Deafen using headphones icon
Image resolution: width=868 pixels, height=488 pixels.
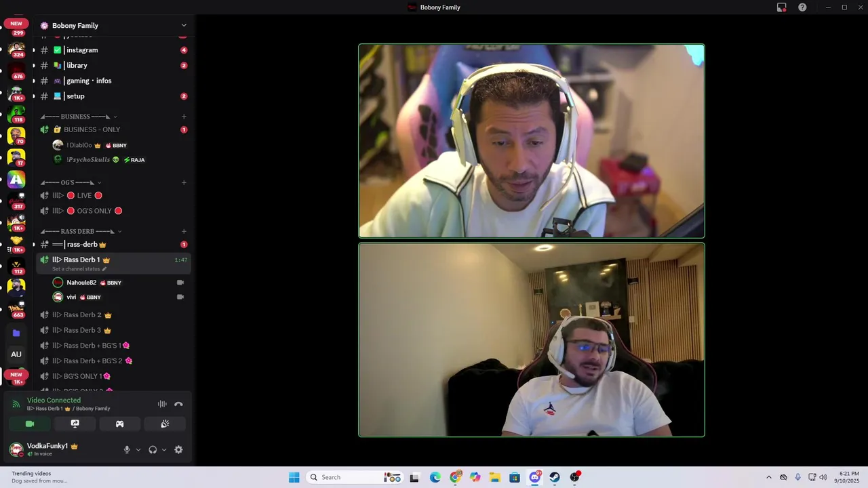tap(153, 449)
